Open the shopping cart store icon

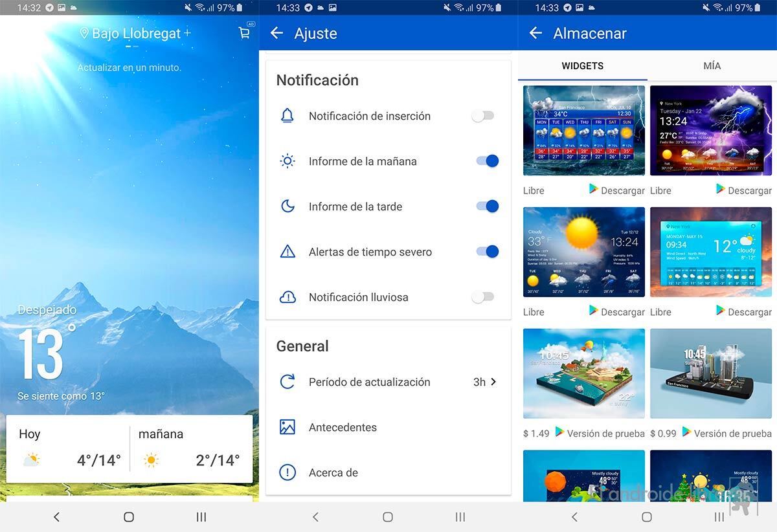point(244,33)
